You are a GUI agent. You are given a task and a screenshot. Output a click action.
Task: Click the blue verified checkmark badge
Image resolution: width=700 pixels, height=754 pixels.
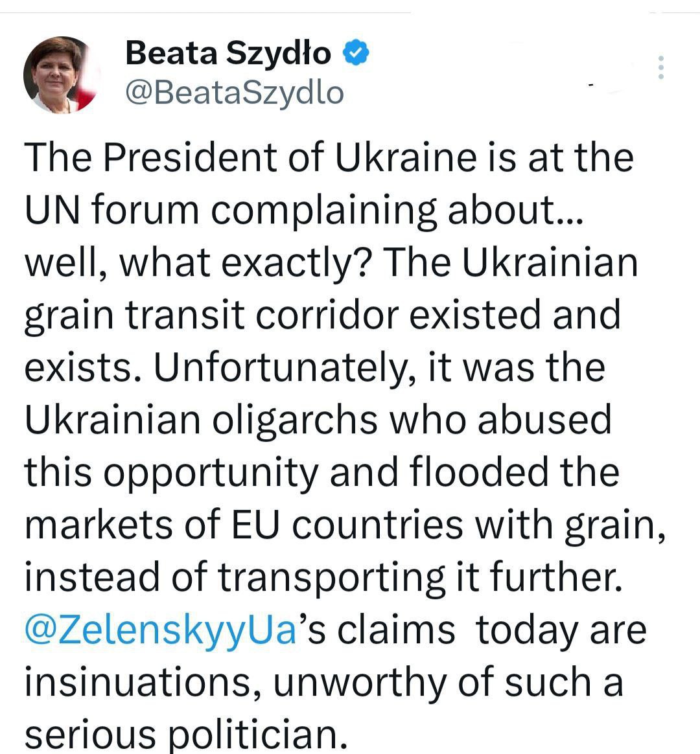pos(356,53)
